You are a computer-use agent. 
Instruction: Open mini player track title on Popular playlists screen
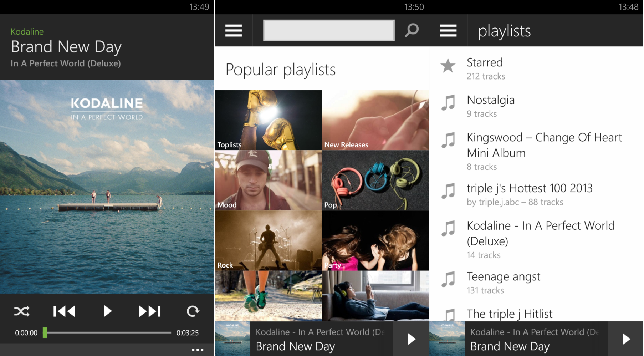[295, 346]
